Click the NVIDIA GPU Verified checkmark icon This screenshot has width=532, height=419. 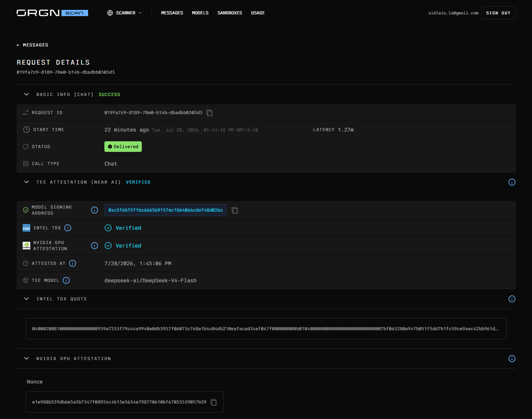108,246
